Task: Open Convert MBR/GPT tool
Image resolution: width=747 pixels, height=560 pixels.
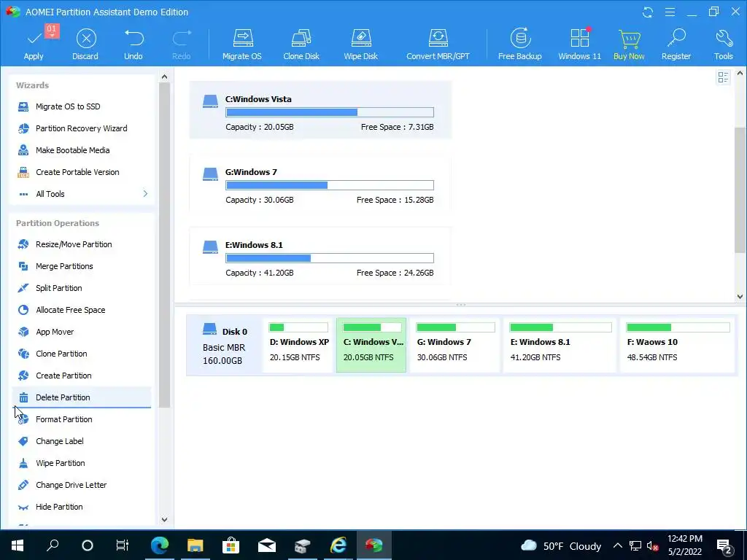Action: [438, 44]
